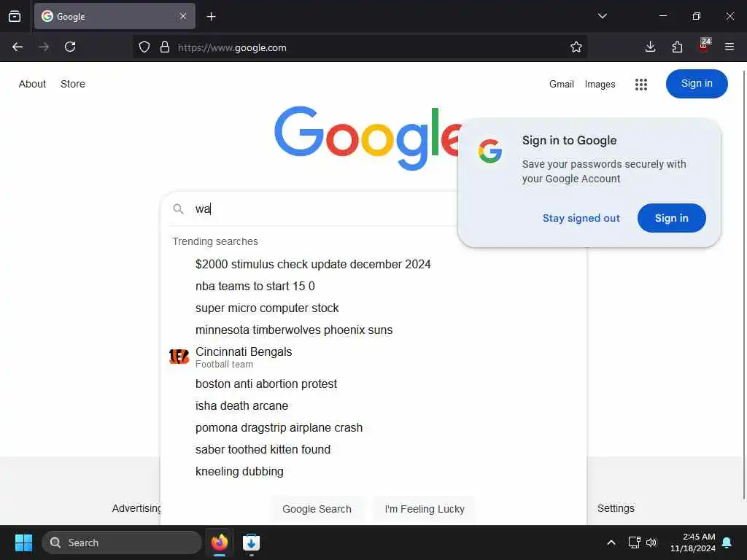Click the Bengals team logo thumbnail
The height and width of the screenshot is (560, 747).
179,356
